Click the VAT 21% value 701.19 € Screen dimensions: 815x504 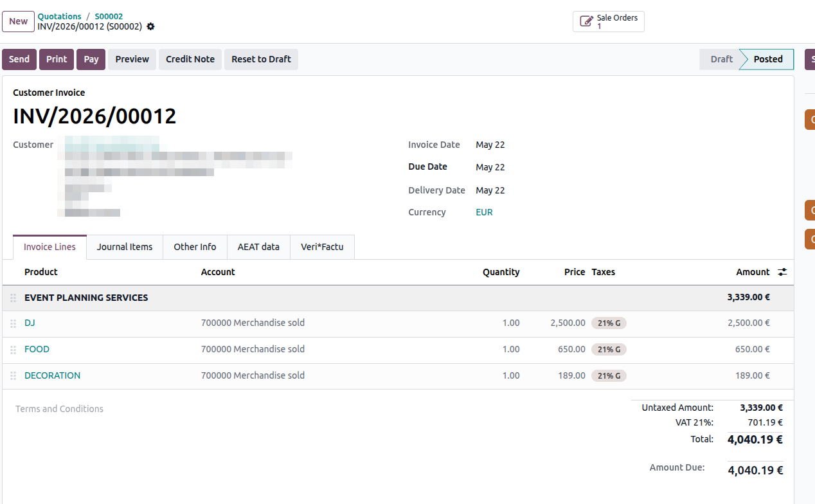pos(765,422)
